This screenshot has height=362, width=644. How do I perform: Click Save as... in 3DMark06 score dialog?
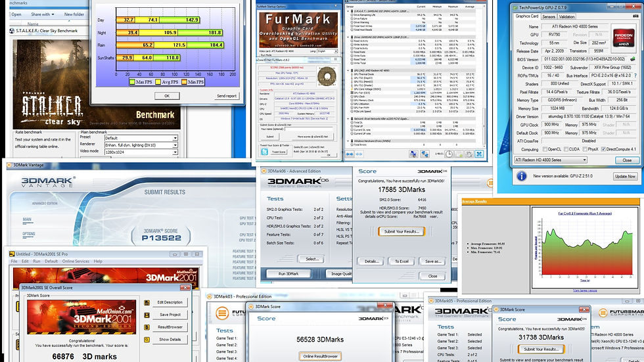coord(433,261)
